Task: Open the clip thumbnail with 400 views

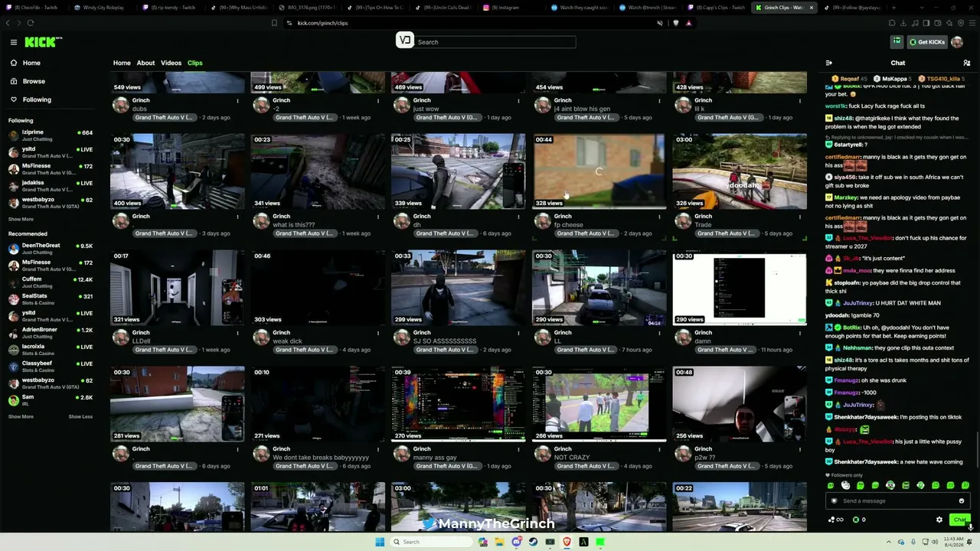Action: [x=178, y=171]
